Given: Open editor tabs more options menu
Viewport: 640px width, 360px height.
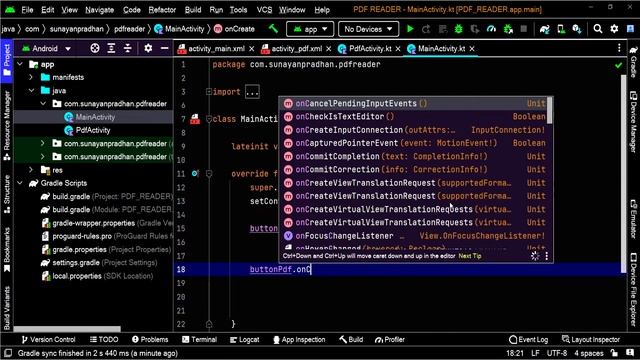Looking at the screenshot, I should click(619, 48).
